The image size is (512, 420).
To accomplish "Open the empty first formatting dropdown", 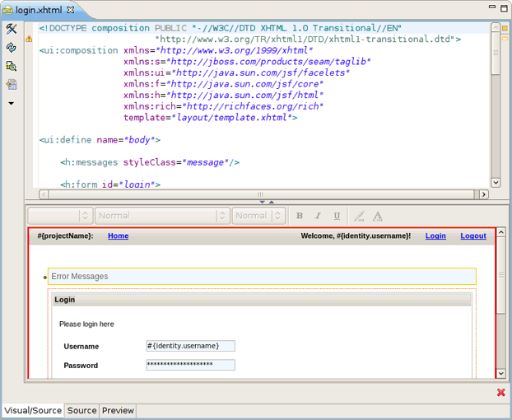I will point(60,216).
